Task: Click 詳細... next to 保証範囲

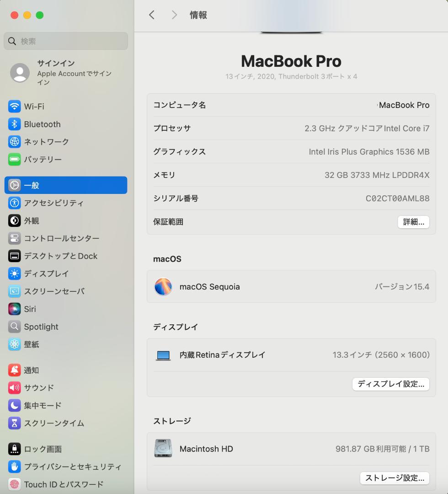Action: (x=413, y=222)
